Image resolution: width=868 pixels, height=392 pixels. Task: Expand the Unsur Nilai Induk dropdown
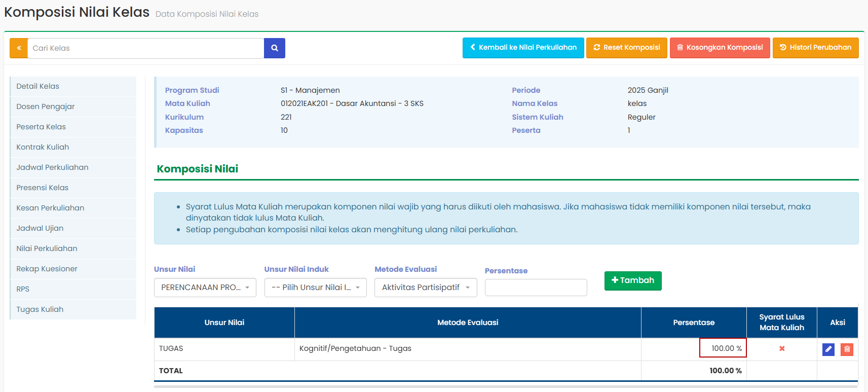click(315, 288)
